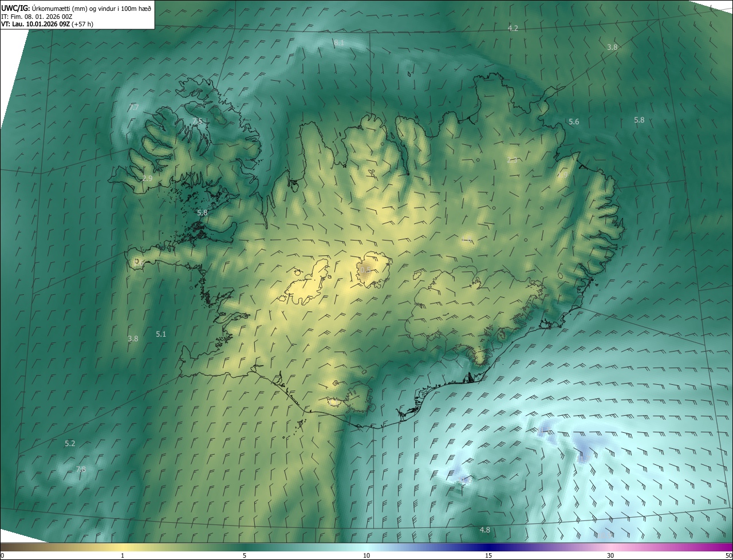Click the 5.1 value label on map
The width and height of the screenshot is (733, 560).
pyautogui.click(x=161, y=334)
